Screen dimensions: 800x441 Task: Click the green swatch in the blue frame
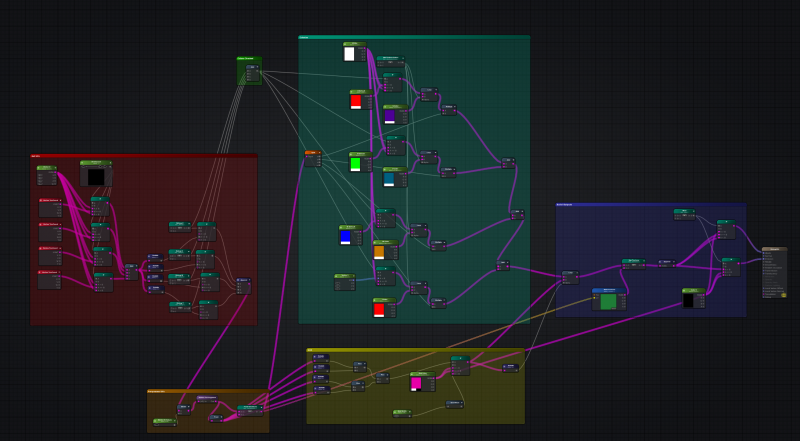[607, 301]
